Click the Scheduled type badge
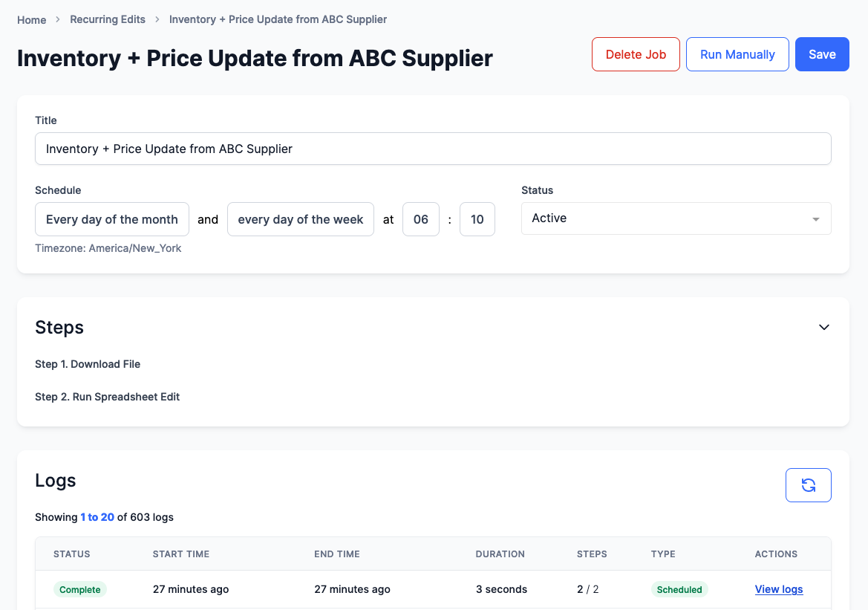Viewport: 868px width, 610px height. (x=679, y=589)
